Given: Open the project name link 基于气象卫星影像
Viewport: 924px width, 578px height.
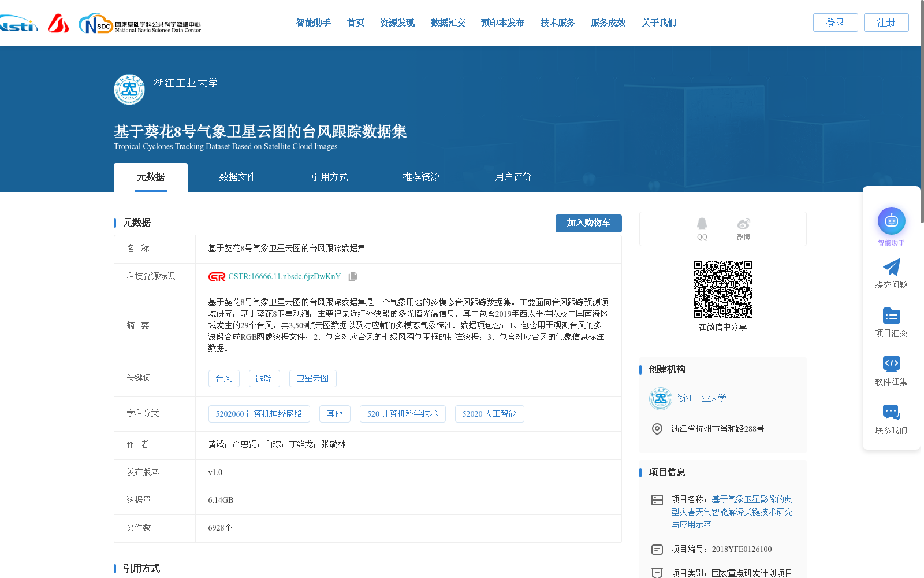Looking at the screenshot, I should [732, 512].
